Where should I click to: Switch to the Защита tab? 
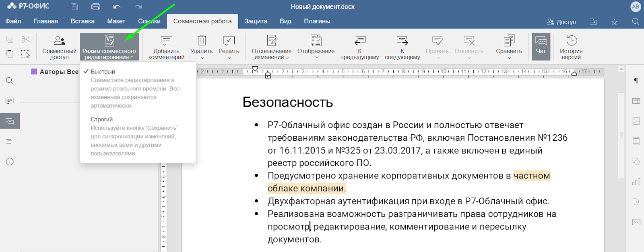click(256, 21)
